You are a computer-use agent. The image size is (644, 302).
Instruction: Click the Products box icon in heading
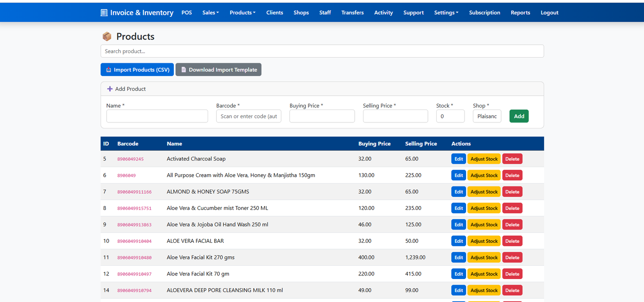(107, 37)
